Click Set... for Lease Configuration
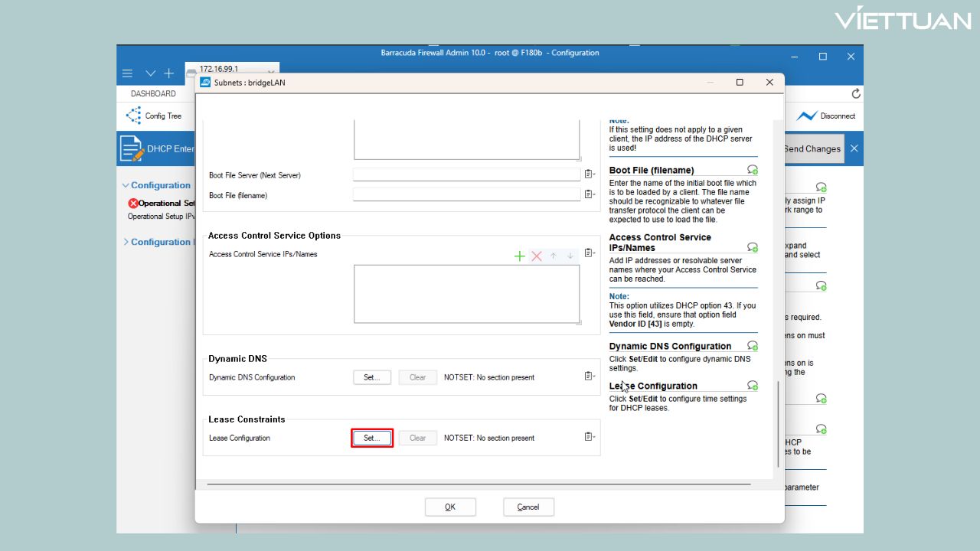Viewport: 980px width, 551px height. 372,438
